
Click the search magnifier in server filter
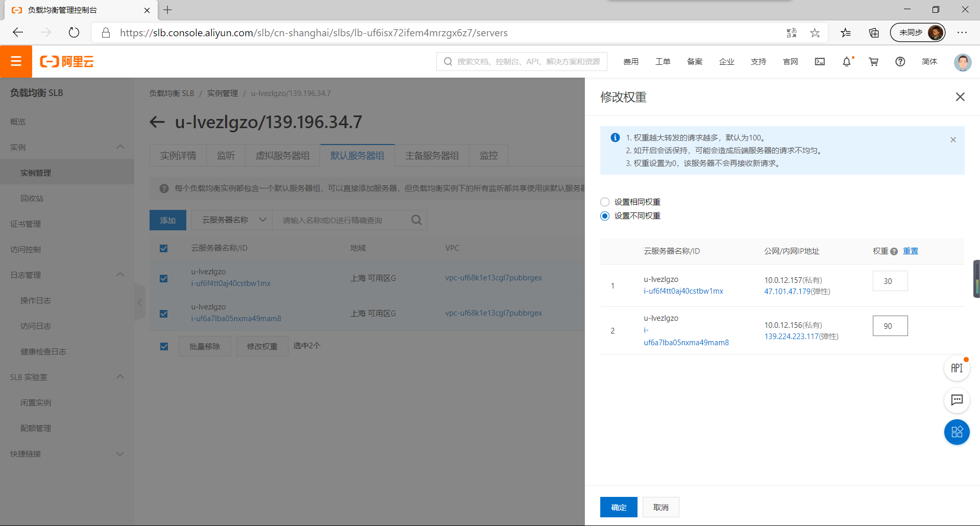pos(416,220)
